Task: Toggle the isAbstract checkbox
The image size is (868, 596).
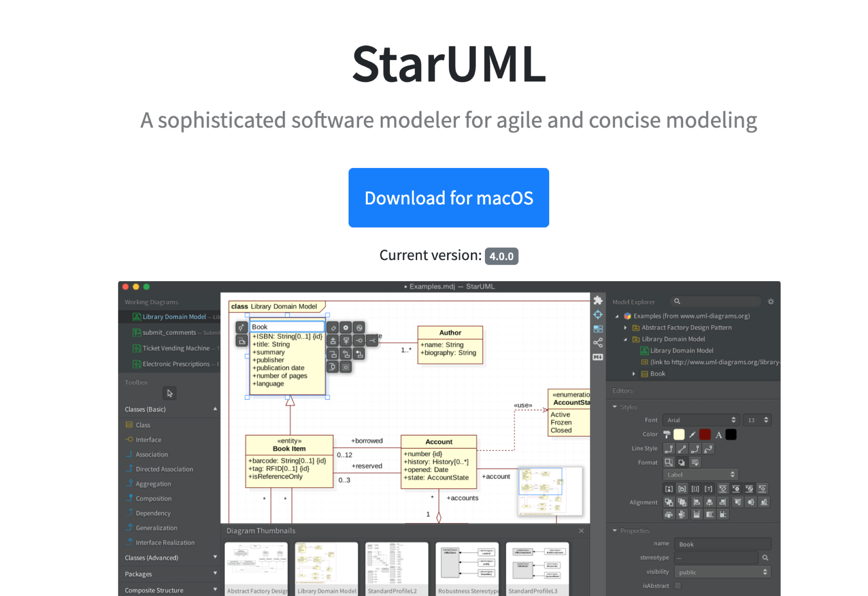Action: [x=678, y=586]
